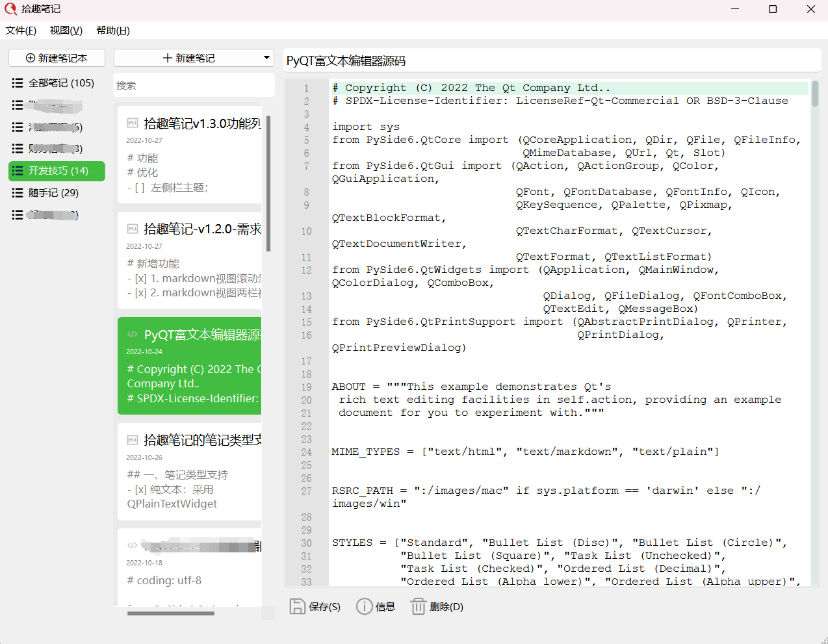Click the SPDX-License-Identifier line in editor
Screen dimensions: 828x644
tap(560, 101)
